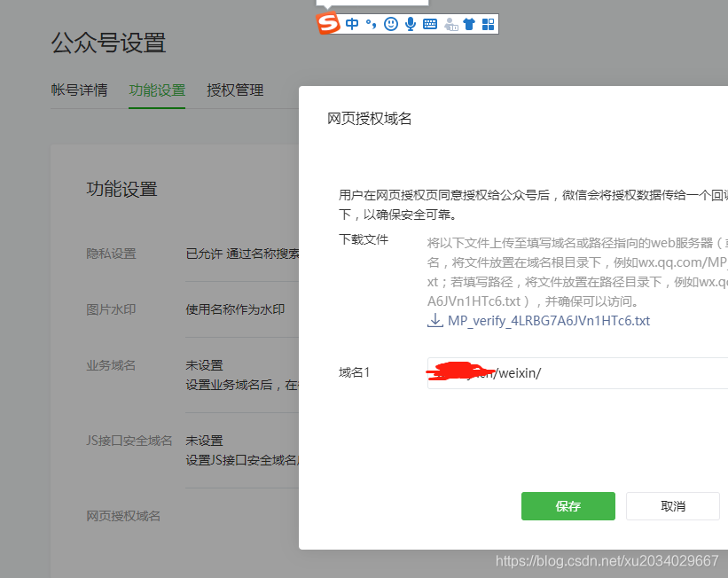Click 未设置 under JS接口安全域名
Viewport: 728px width, 578px height.
click(204, 441)
